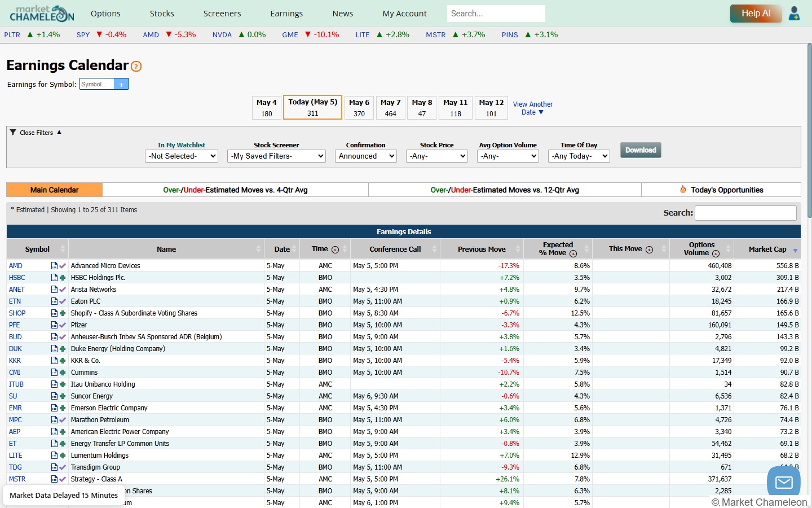
Task: Toggle MSTR watchlist checkmark
Action: tap(63, 479)
